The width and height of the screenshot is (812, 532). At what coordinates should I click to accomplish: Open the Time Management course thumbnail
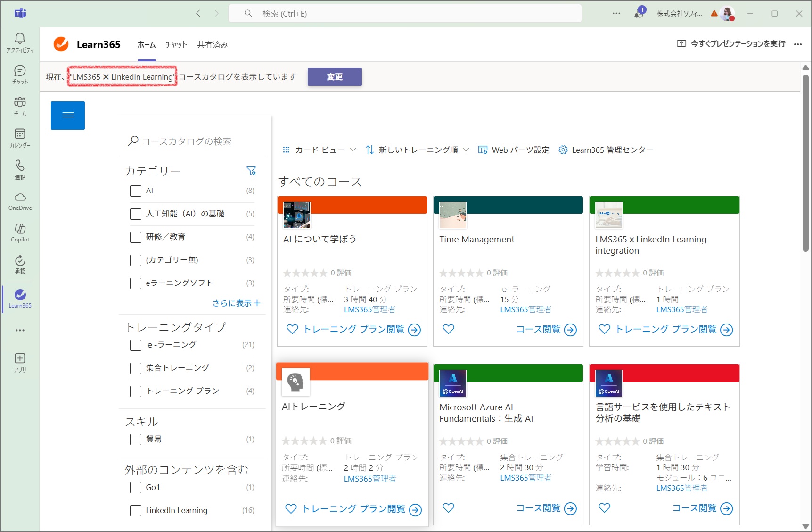(453, 216)
